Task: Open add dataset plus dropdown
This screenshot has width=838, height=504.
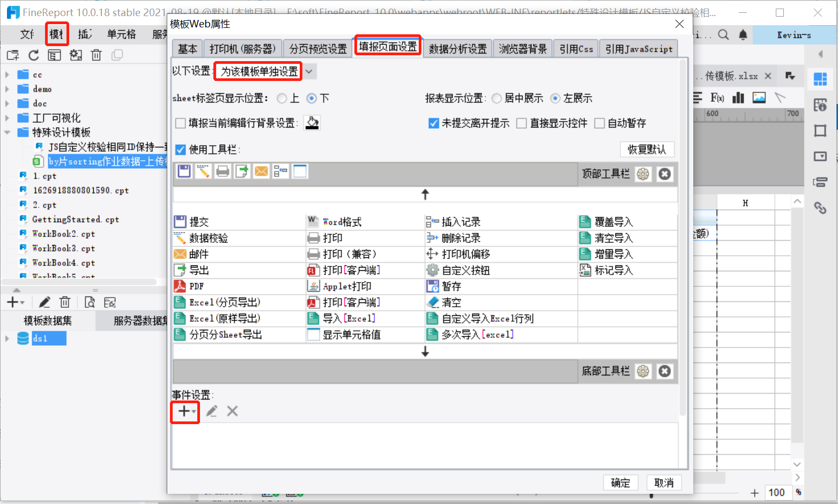Action: pos(16,302)
